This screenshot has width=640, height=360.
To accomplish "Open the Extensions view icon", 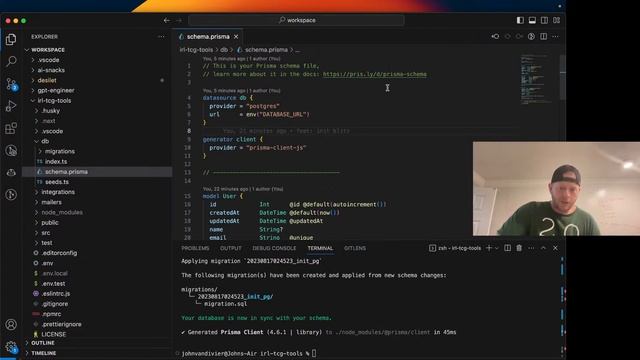I will pyautogui.click(x=11, y=128).
